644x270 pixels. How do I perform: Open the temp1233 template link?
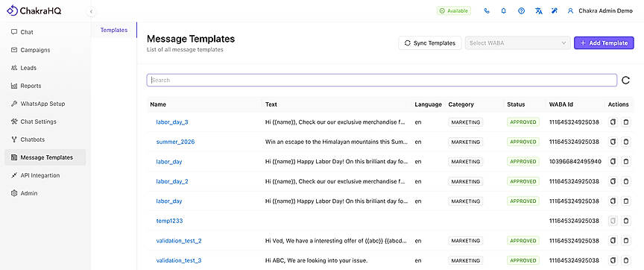coord(169,221)
